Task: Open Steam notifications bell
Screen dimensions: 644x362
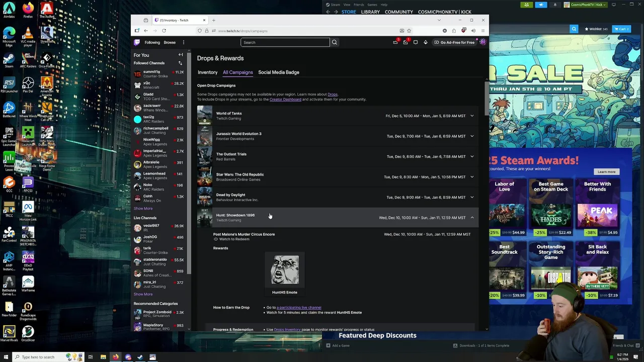Action: pos(555,5)
